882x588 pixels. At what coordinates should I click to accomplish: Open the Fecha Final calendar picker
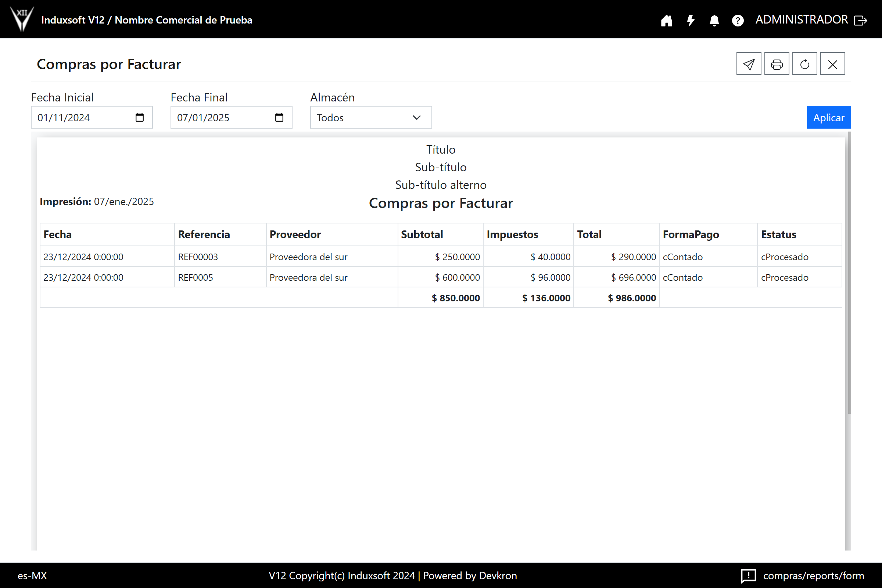279,117
